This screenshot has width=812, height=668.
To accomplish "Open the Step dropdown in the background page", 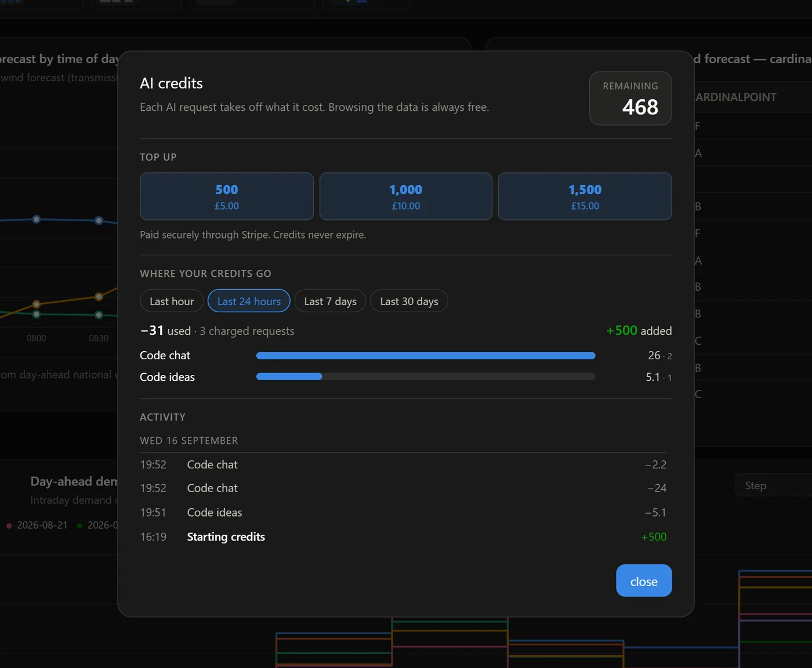I will click(774, 485).
